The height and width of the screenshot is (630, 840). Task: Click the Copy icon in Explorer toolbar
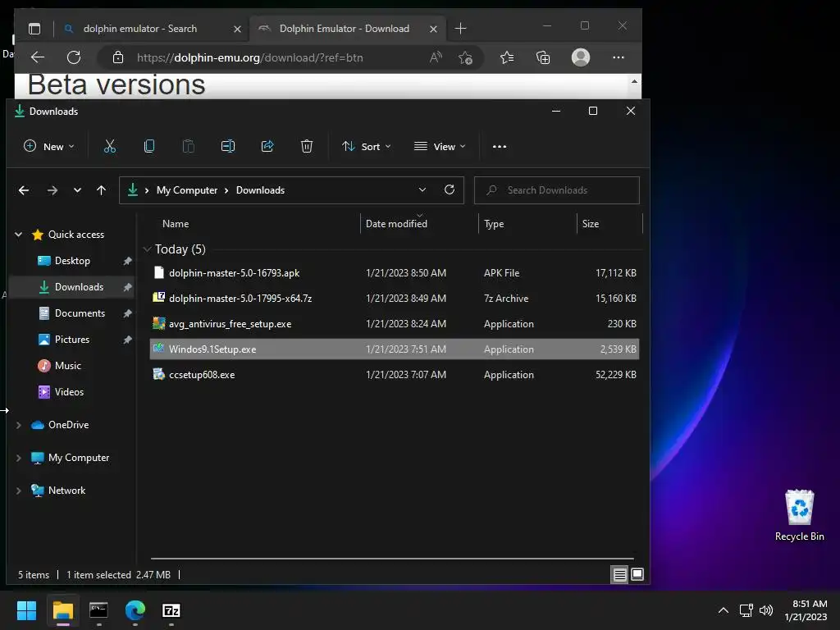149,146
